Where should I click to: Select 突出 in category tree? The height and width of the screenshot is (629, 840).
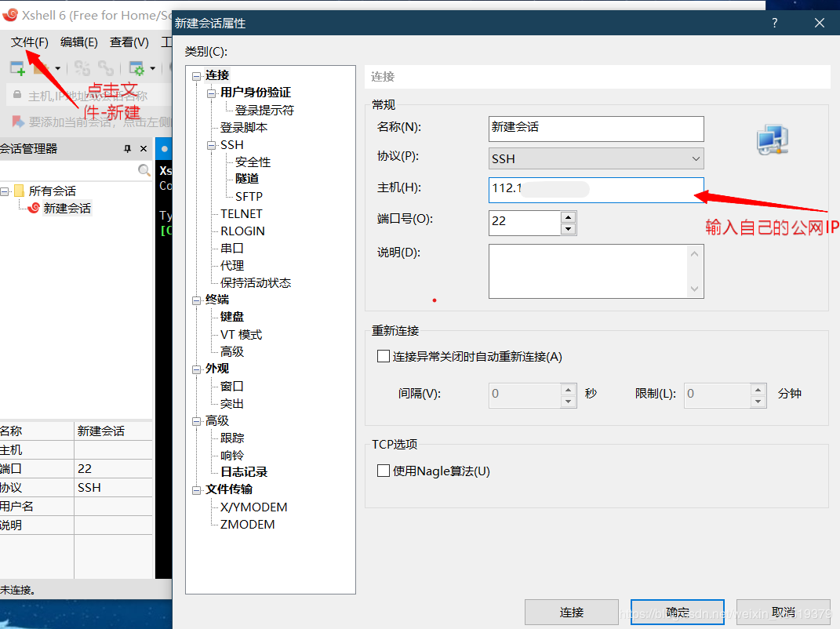pos(232,403)
